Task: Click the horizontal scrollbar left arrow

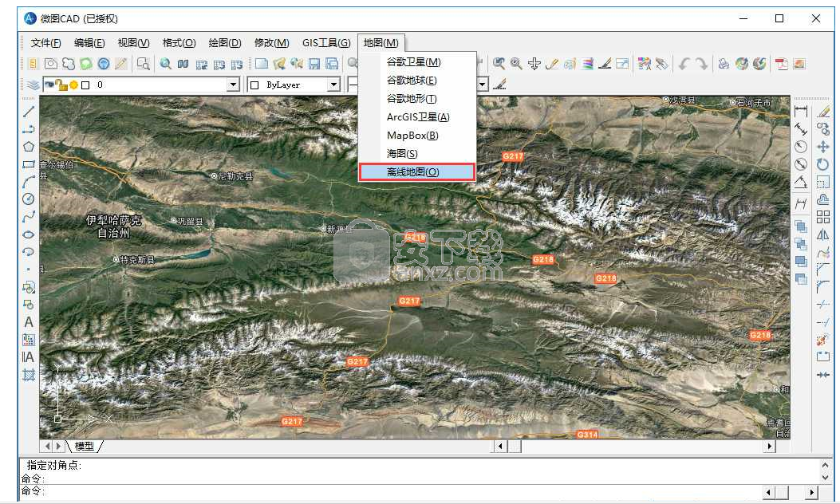Action: coord(500,446)
